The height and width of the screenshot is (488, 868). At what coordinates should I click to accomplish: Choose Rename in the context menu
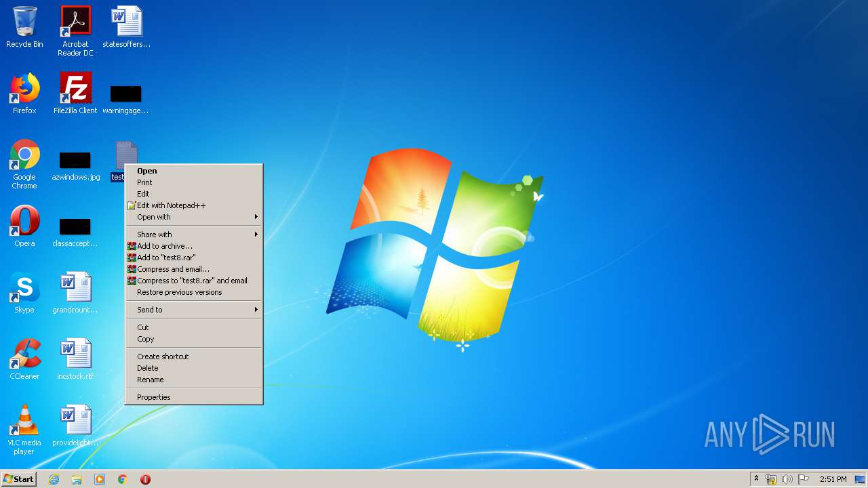point(194,380)
